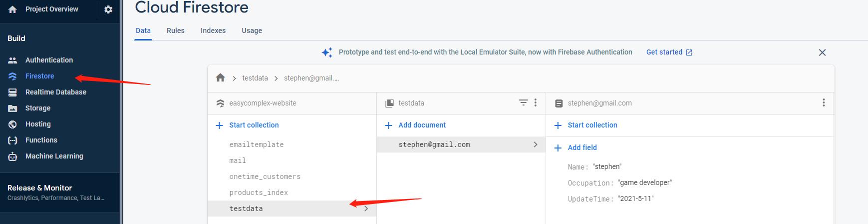Click the Get started link
This screenshot has width=868, height=224.
664,52
